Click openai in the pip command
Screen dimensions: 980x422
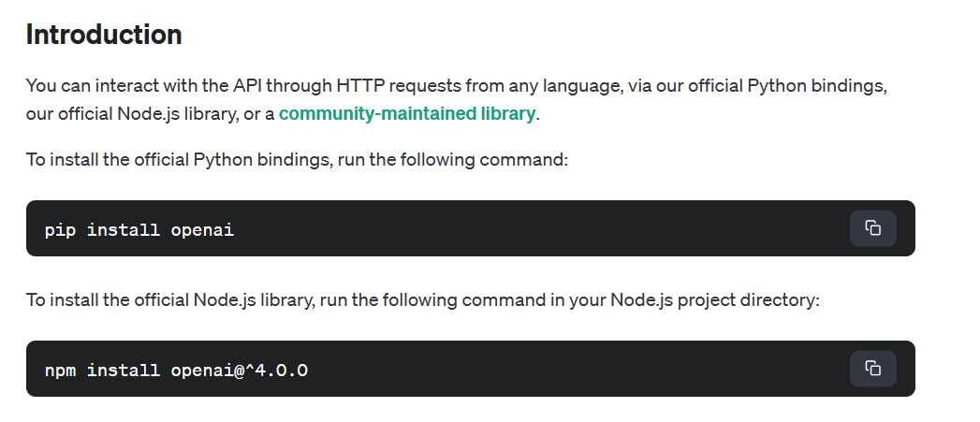202,229
